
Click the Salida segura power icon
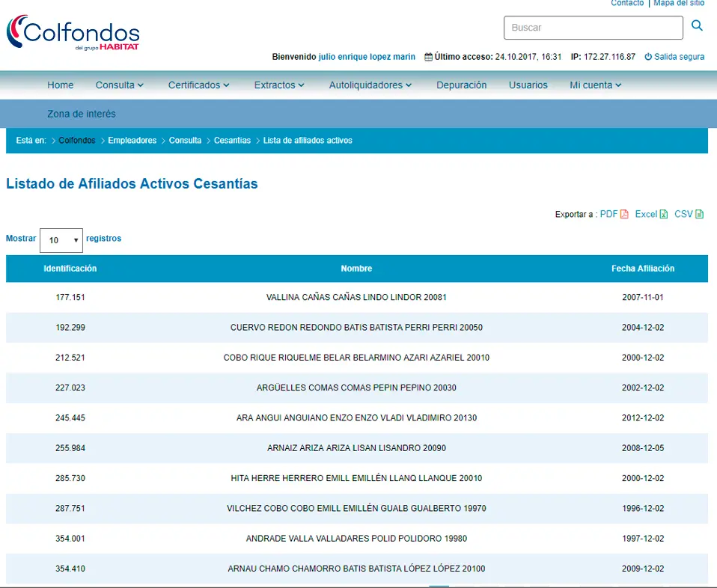click(648, 57)
